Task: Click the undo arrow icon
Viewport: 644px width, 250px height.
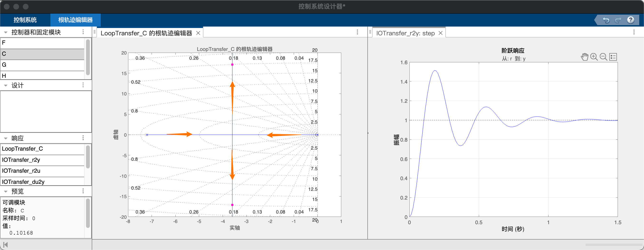Action: [606, 20]
